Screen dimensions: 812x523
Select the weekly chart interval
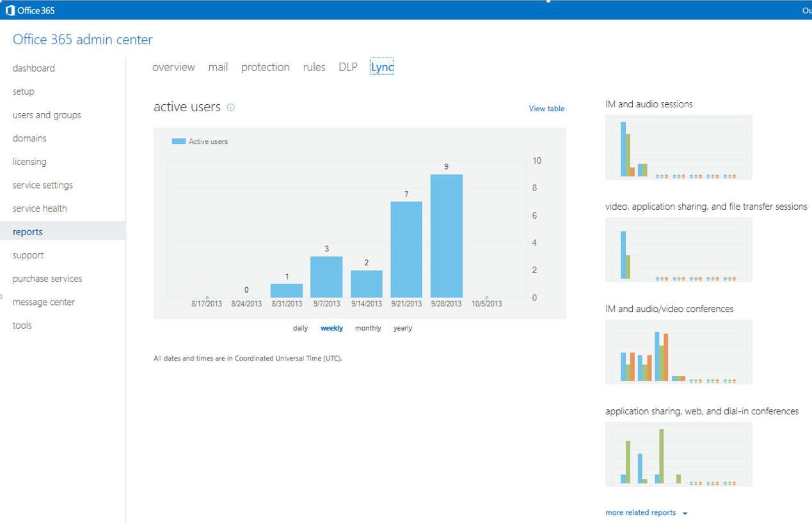pyautogui.click(x=331, y=328)
